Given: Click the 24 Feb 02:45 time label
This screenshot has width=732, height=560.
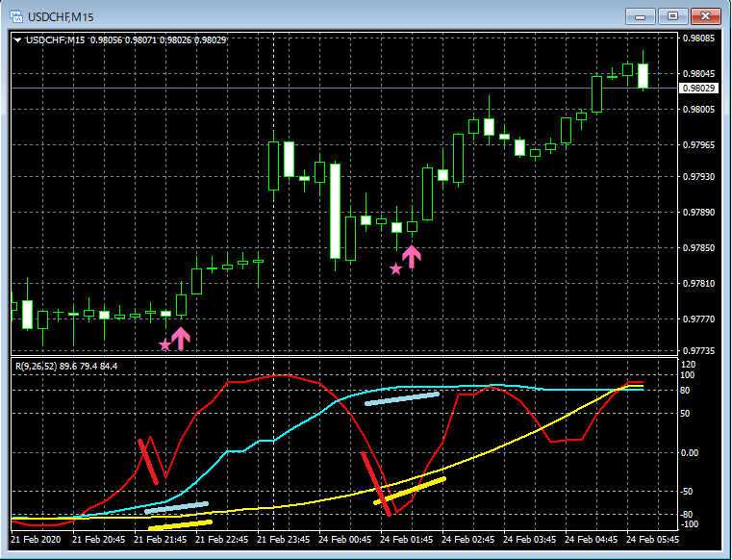Looking at the screenshot, I should (x=468, y=539).
